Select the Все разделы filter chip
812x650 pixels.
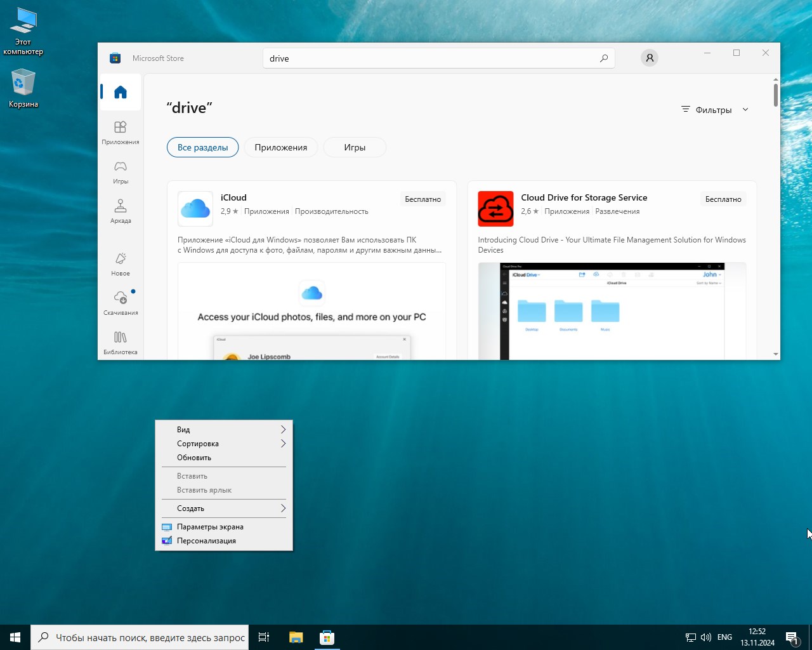pos(202,147)
